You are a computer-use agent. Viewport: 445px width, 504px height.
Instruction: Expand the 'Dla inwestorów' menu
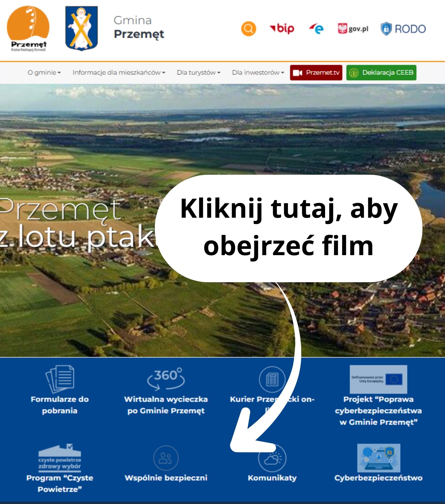pos(258,73)
